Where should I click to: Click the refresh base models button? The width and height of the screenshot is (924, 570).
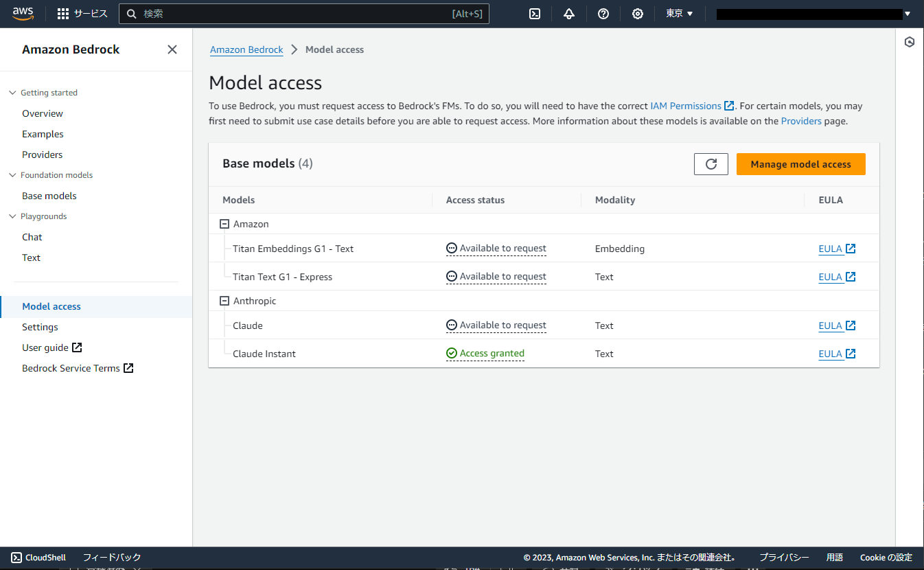tap(711, 164)
